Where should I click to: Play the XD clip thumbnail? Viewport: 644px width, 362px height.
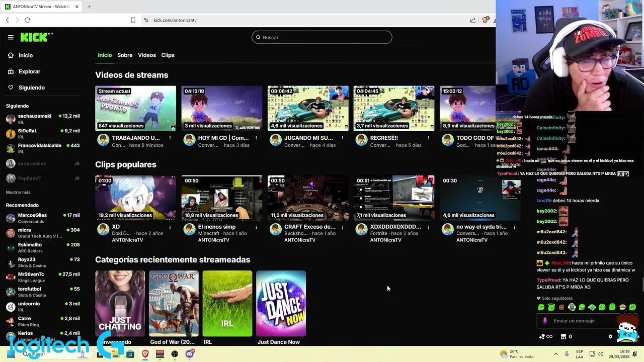coord(136,198)
